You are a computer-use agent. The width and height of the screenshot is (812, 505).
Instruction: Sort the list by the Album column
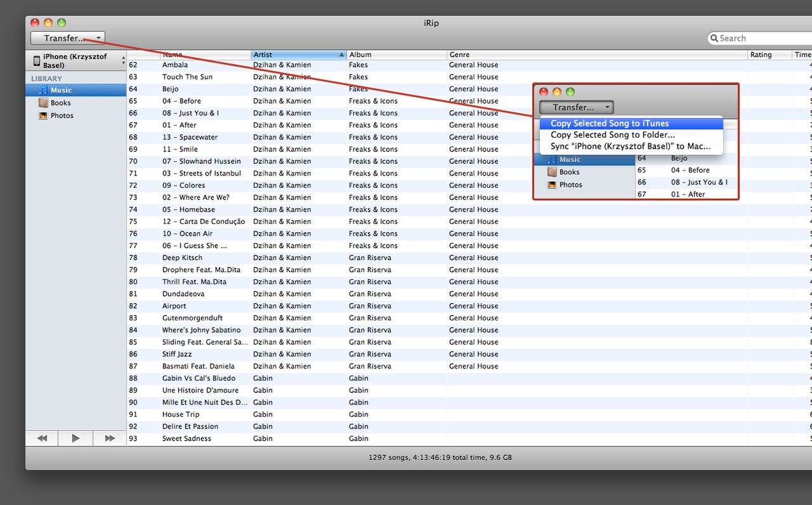pyautogui.click(x=396, y=55)
